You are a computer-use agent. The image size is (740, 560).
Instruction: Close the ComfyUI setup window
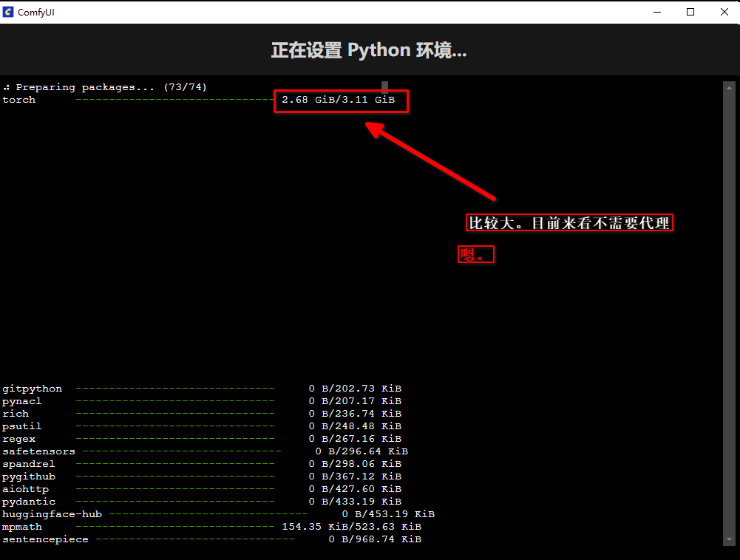pos(724,11)
